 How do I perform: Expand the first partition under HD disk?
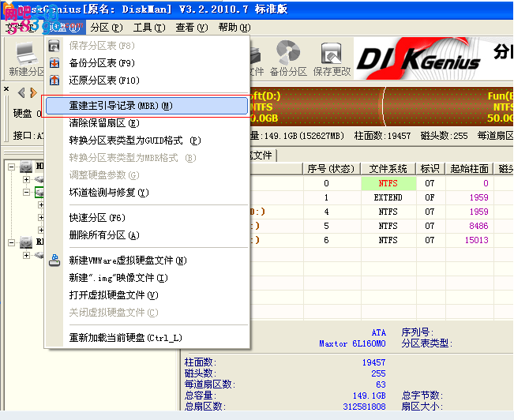27,179
